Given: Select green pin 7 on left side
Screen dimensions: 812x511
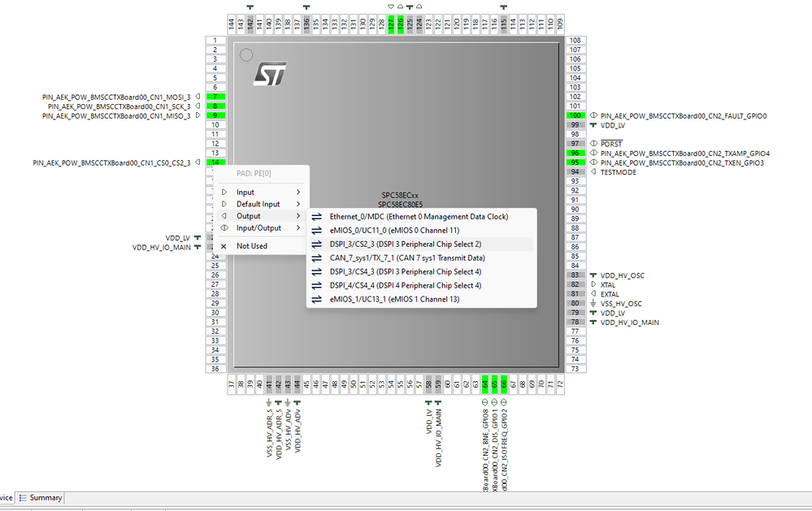Looking at the screenshot, I should 215,97.
